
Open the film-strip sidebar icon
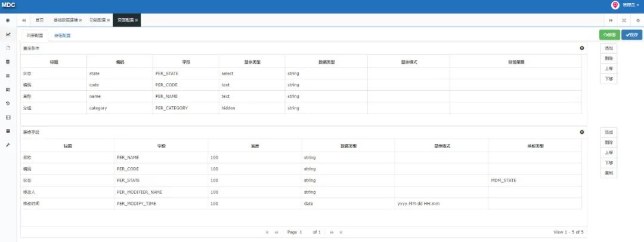pyautogui.click(x=8, y=117)
